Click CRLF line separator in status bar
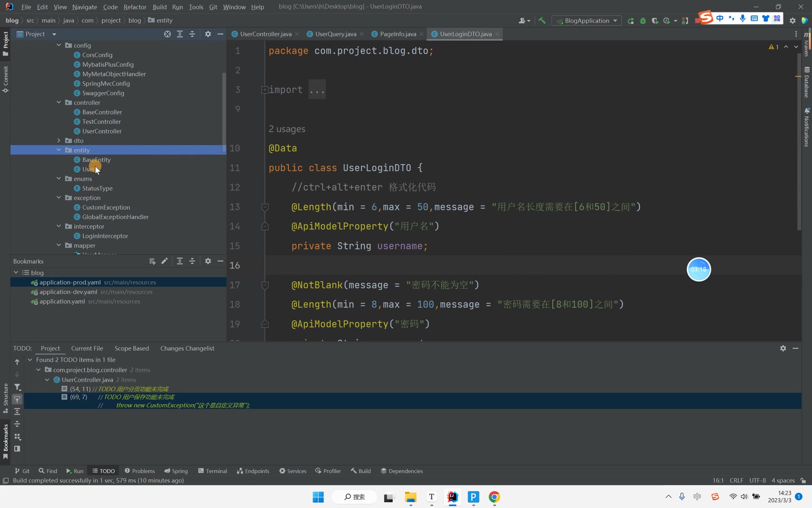 point(736,480)
